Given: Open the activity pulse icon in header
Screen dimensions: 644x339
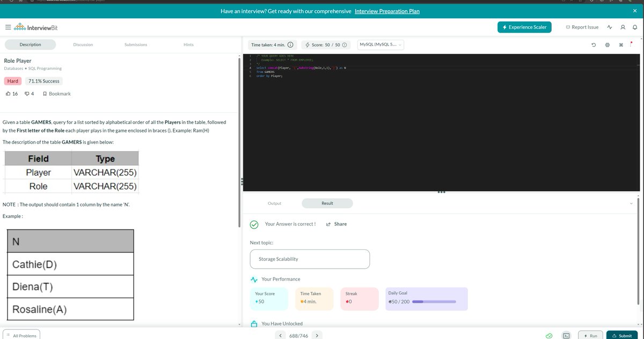Looking at the screenshot, I should (x=610, y=27).
